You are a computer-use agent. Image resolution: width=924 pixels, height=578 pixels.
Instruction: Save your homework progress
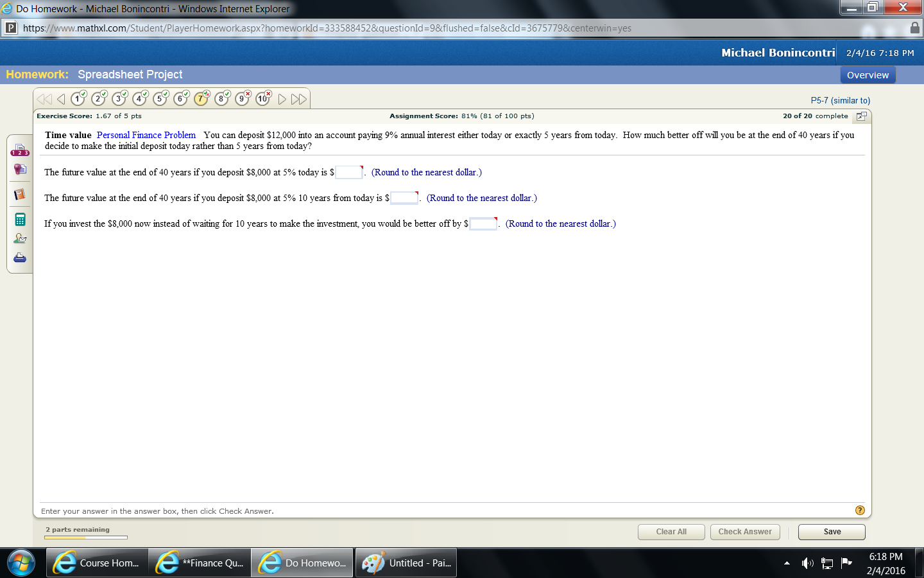pyautogui.click(x=831, y=532)
